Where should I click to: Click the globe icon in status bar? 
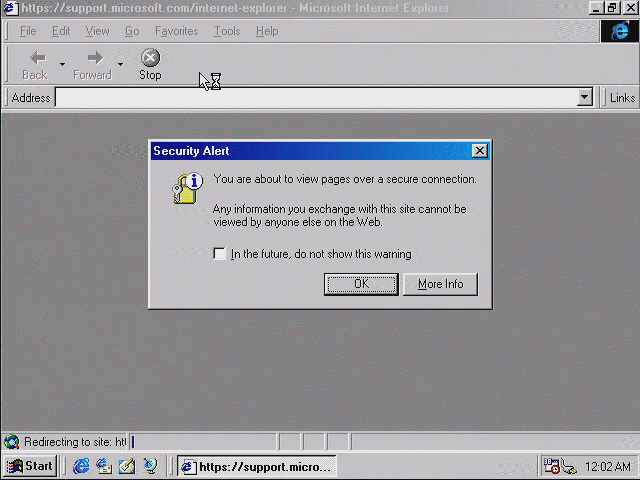click(11, 442)
